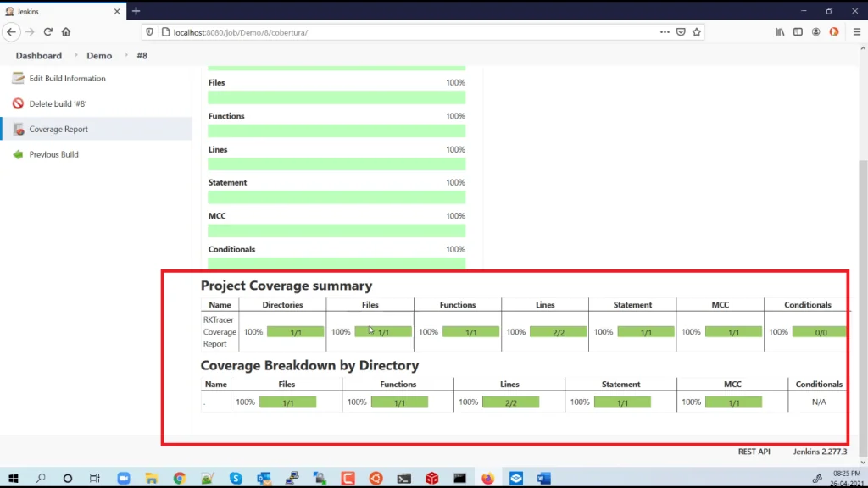The height and width of the screenshot is (488, 868).
Task: Open Skype from the taskbar
Action: [x=236, y=478]
